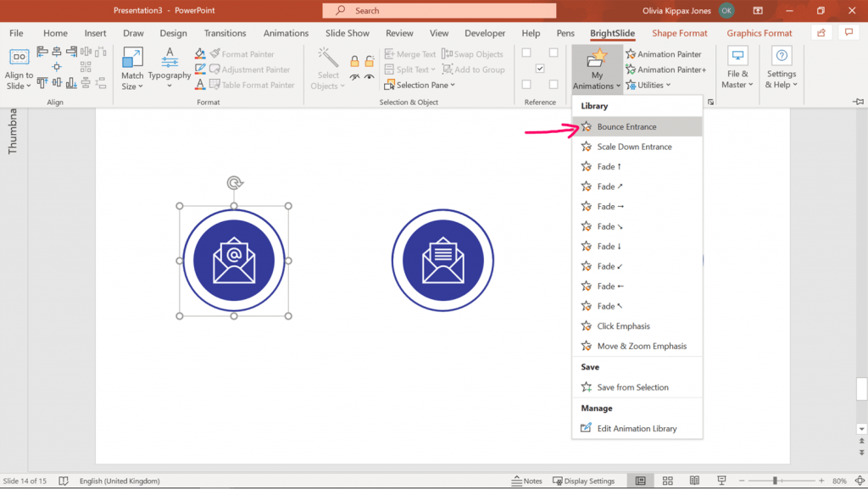Image resolution: width=868 pixels, height=489 pixels.
Task: Tick the bottom-right Reference checkbox
Action: click(554, 85)
